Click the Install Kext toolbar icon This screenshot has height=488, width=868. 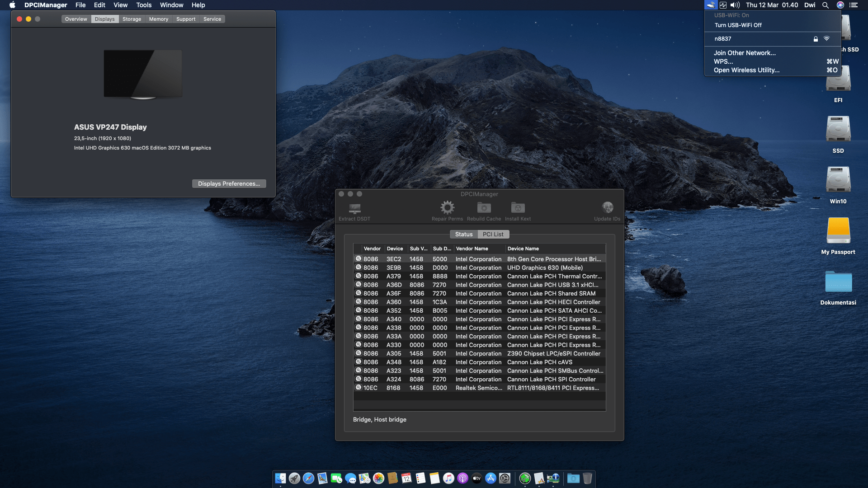point(517,207)
